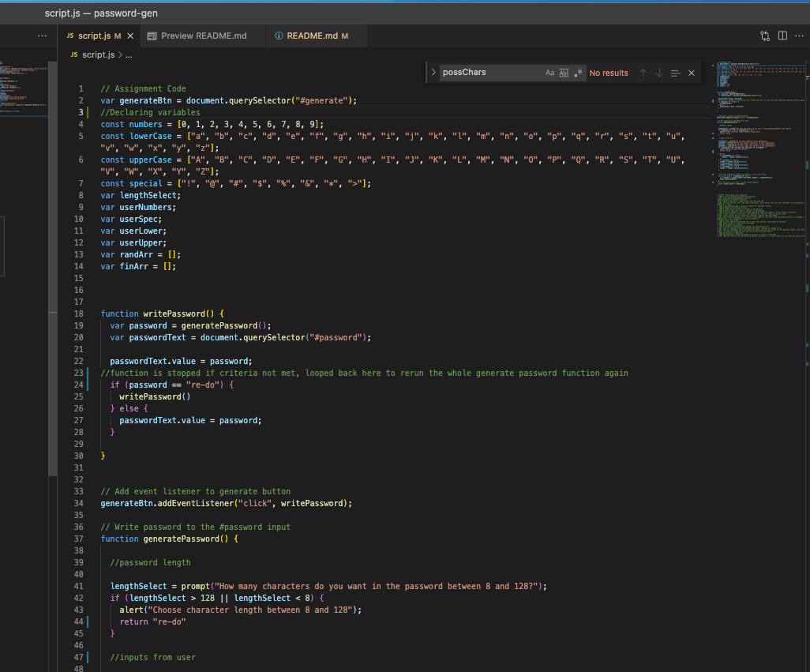Image resolution: width=810 pixels, height=672 pixels.
Task: Click the split editor icon
Action: 782,36
